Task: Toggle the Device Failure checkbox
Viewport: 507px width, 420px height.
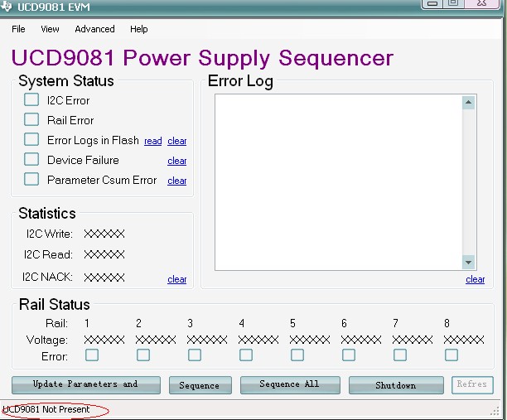Action: 31,159
